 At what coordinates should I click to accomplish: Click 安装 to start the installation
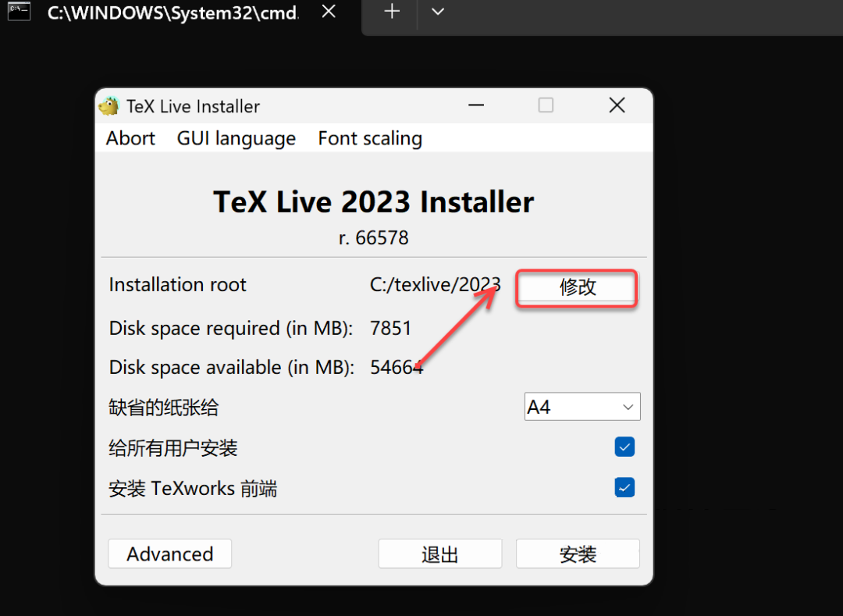point(578,554)
